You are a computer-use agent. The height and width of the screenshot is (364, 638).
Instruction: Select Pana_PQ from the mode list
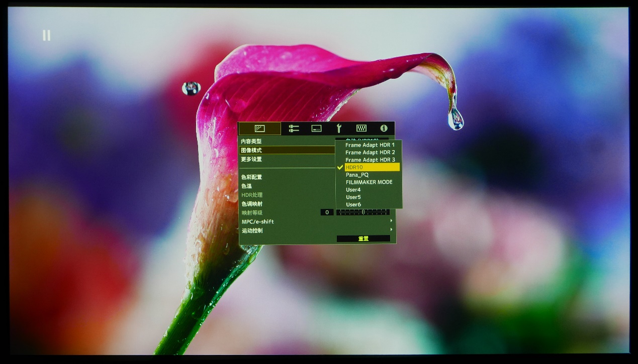point(357,175)
